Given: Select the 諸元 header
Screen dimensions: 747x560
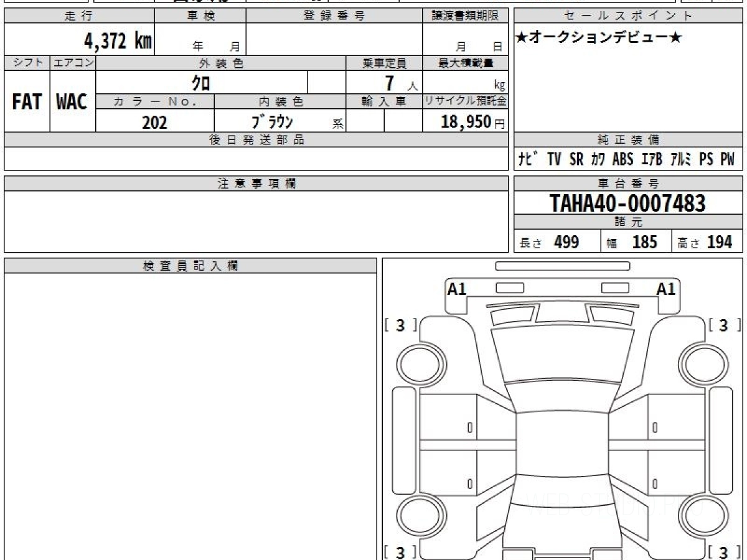Looking at the screenshot, I should click(x=628, y=222).
